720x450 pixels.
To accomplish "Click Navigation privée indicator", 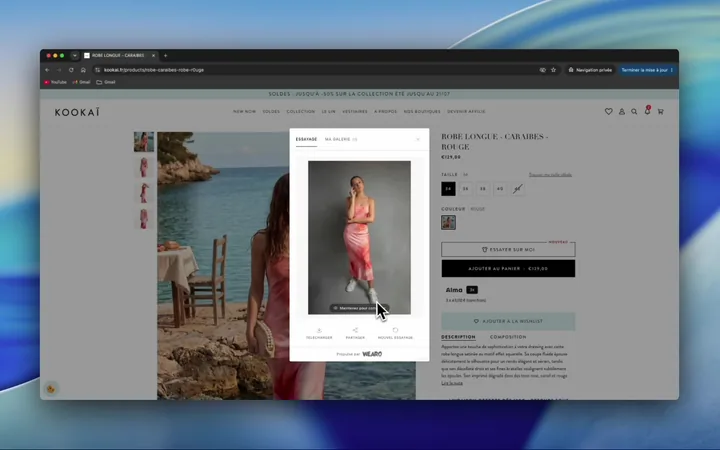I will click(x=590, y=70).
